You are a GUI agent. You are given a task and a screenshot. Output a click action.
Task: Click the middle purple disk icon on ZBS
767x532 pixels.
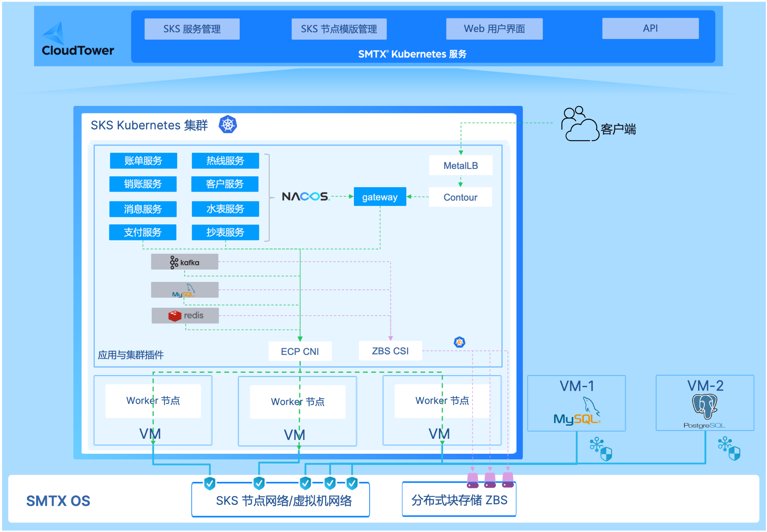pos(490,480)
